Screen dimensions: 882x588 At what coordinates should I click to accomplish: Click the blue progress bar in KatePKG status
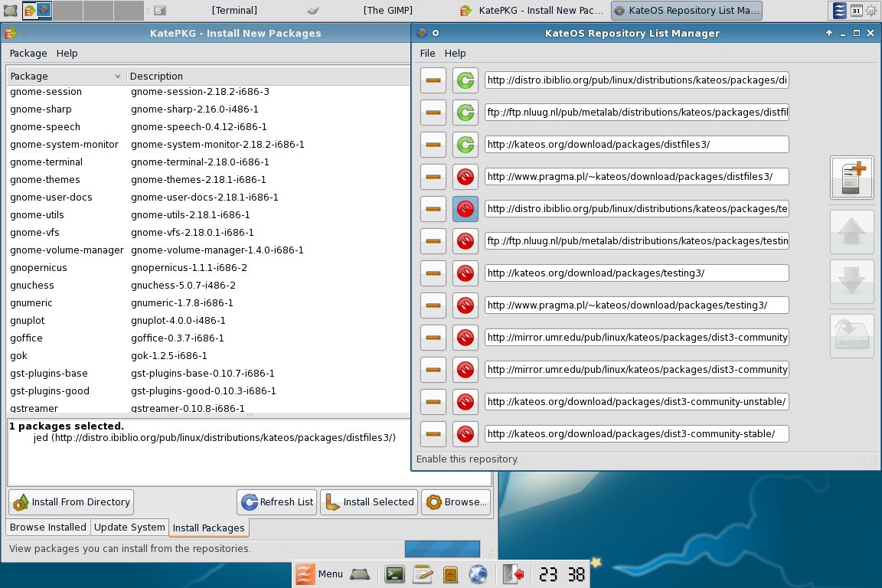pyautogui.click(x=443, y=549)
